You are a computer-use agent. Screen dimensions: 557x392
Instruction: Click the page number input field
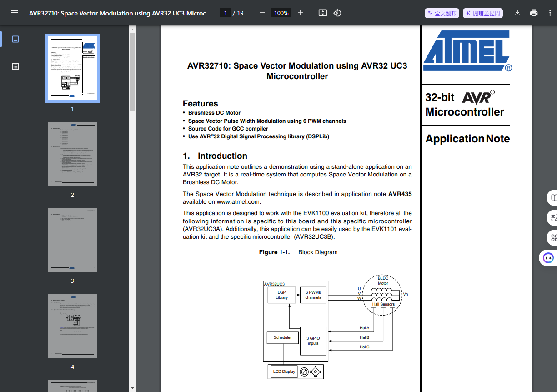(225, 13)
